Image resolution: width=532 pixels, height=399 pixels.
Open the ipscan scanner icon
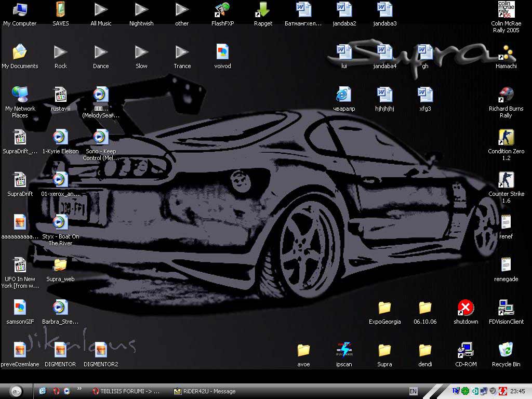[x=344, y=350]
